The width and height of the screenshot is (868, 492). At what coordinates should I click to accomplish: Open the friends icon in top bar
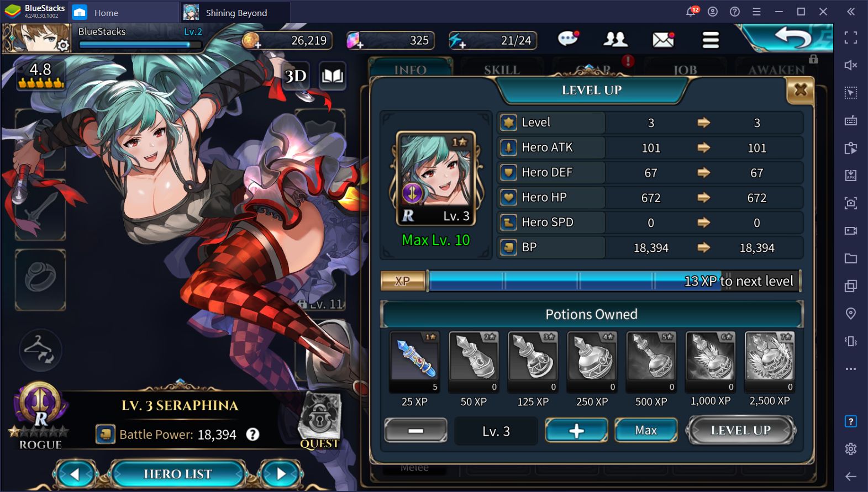[x=615, y=39]
